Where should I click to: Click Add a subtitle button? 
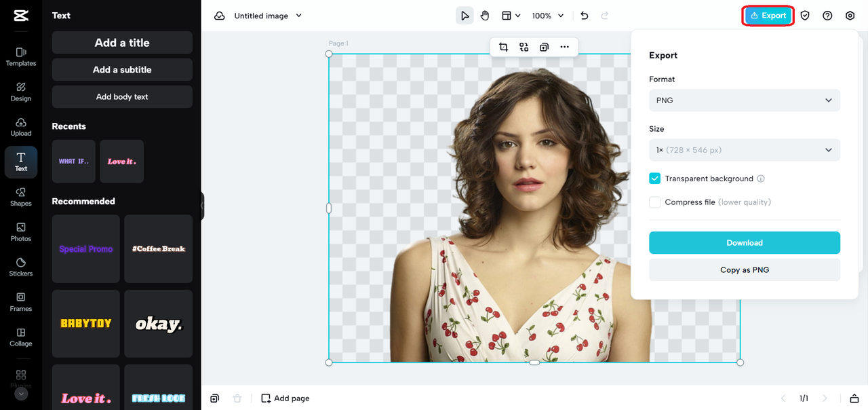pos(122,70)
